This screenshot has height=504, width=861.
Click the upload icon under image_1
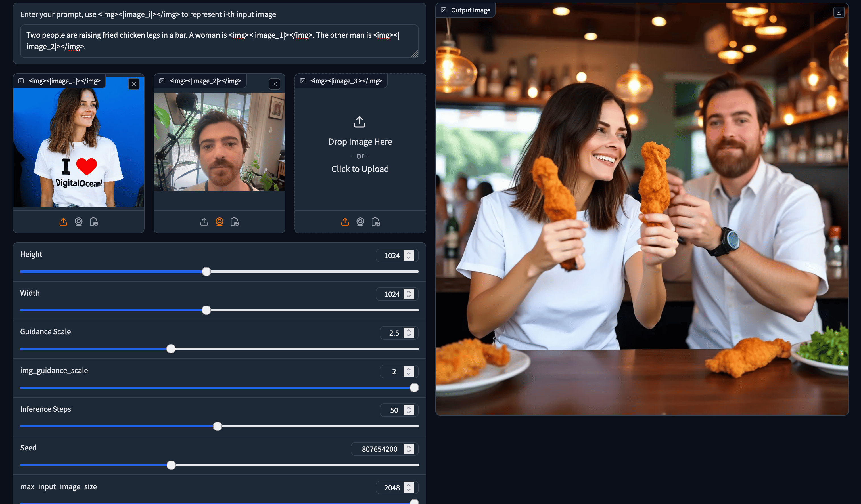[63, 222]
